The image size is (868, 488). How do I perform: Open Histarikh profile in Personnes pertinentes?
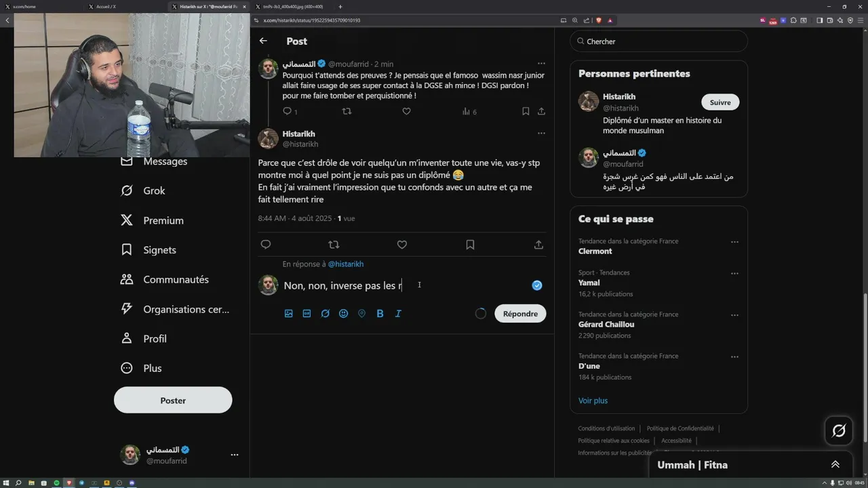pyautogui.click(x=619, y=97)
